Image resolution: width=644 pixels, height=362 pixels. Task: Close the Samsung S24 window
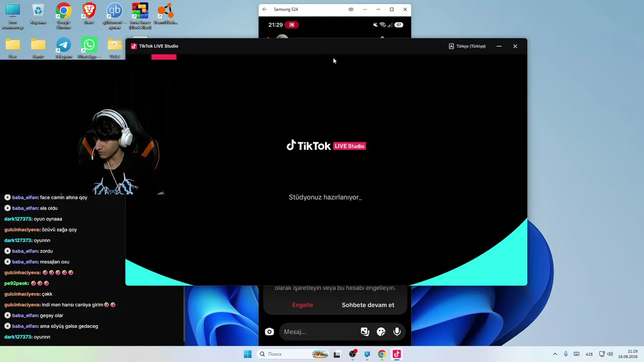coord(405,9)
